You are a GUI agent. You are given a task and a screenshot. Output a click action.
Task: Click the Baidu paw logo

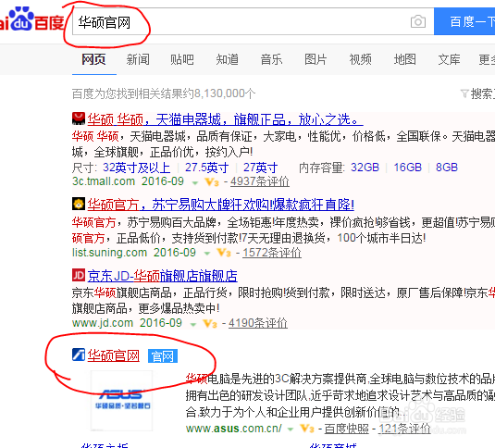pyautogui.click(x=21, y=19)
